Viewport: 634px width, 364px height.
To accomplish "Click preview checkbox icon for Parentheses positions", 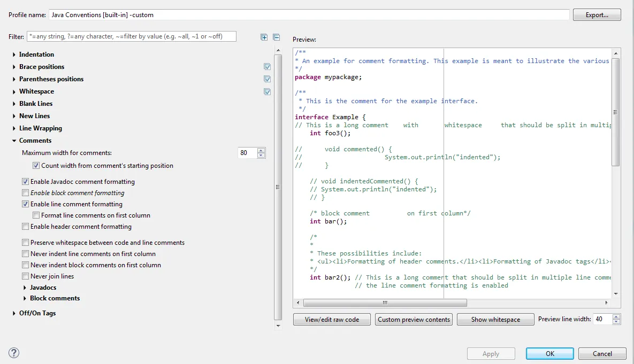I will point(267,79).
